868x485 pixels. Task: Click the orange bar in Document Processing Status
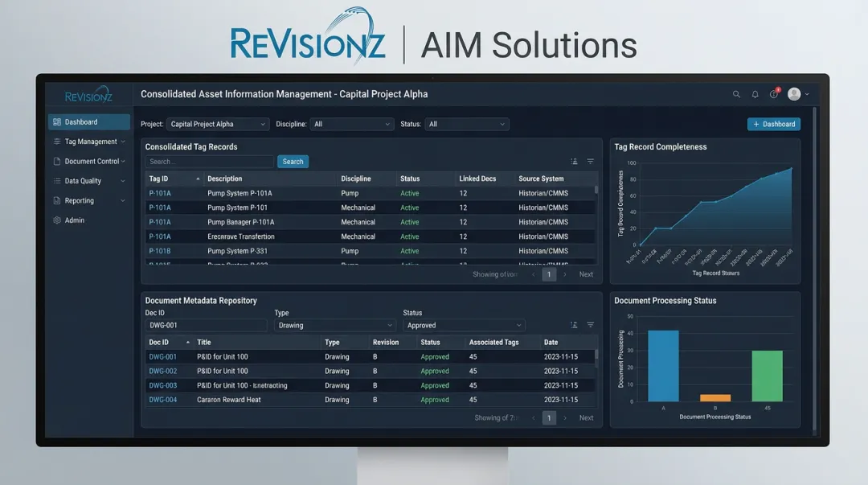point(715,398)
